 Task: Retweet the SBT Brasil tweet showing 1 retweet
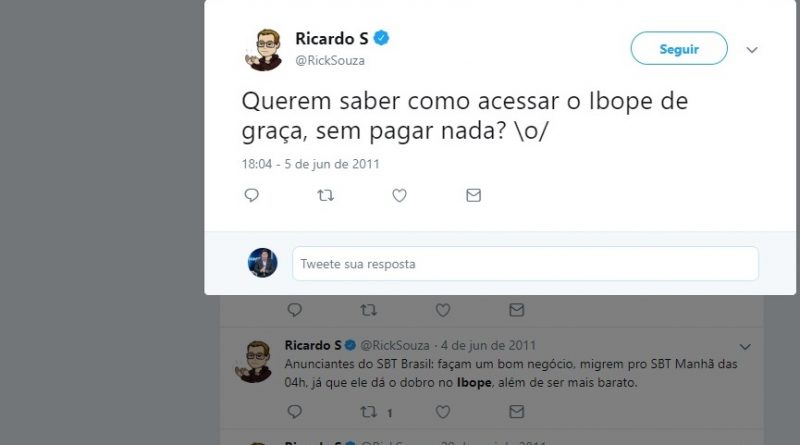(x=369, y=411)
